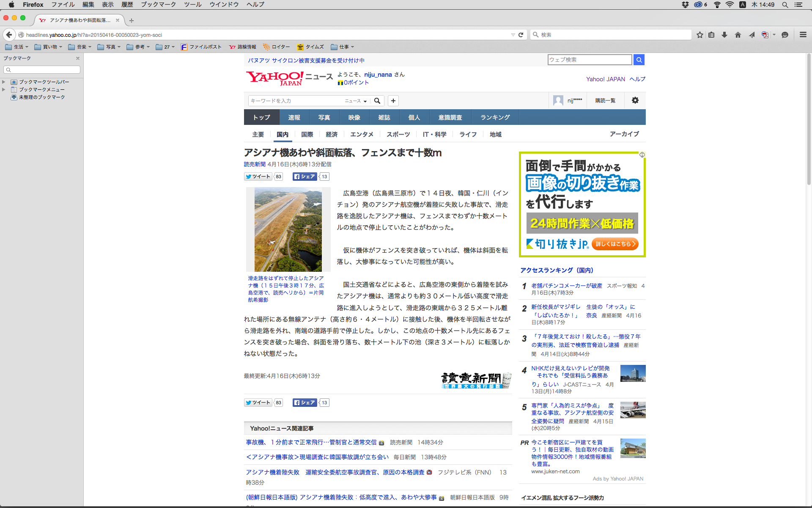812x508 pixels.
Task: Open the Firefox hamburger menu icon
Action: click(803, 35)
